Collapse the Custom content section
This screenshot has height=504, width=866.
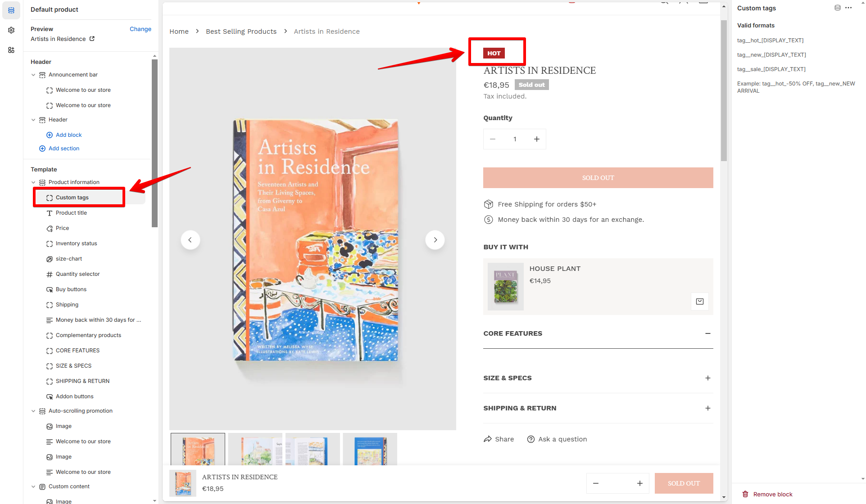pyautogui.click(x=33, y=486)
